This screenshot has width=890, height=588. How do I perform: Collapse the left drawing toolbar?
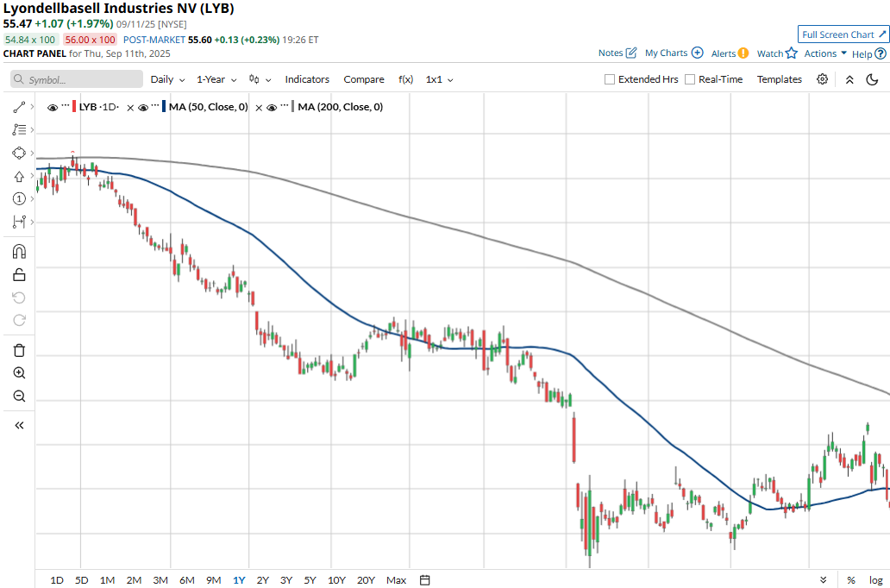pos(19,425)
